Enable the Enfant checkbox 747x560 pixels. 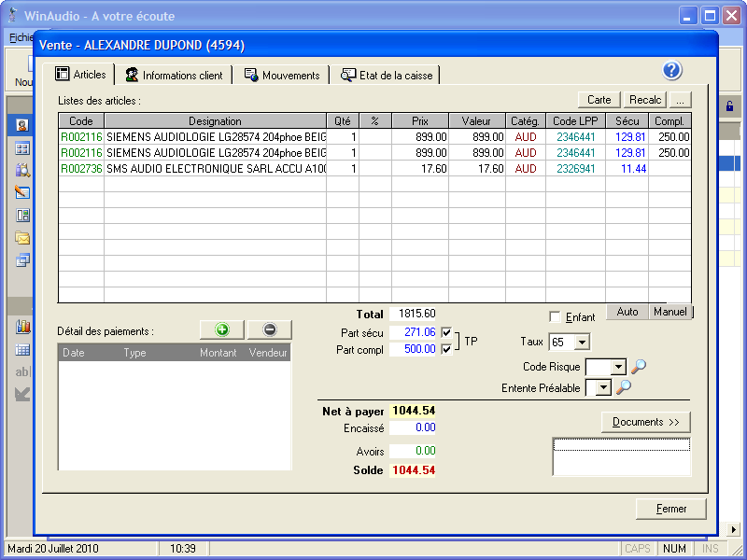[x=556, y=317]
